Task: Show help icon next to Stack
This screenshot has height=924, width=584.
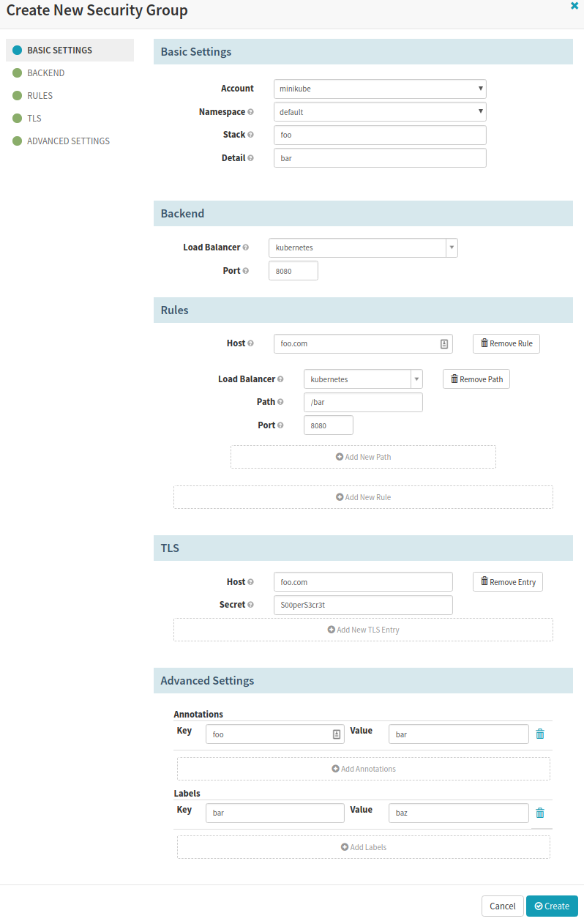Action: (251, 135)
